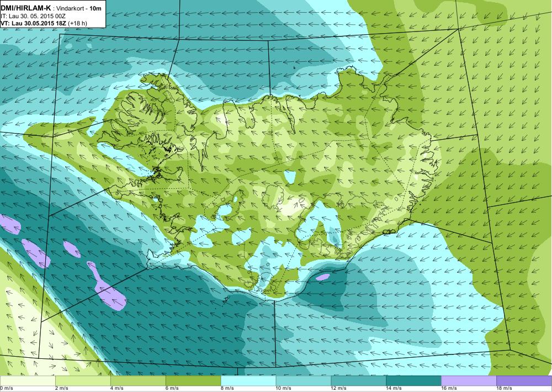The height and width of the screenshot is (392, 552).
Task: Click the '10 m/s' legend label
Action: (284, 389)
